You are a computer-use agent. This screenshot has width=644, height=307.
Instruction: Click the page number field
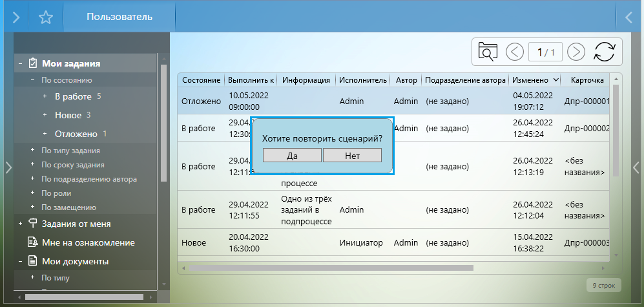[x=545, y=52]
